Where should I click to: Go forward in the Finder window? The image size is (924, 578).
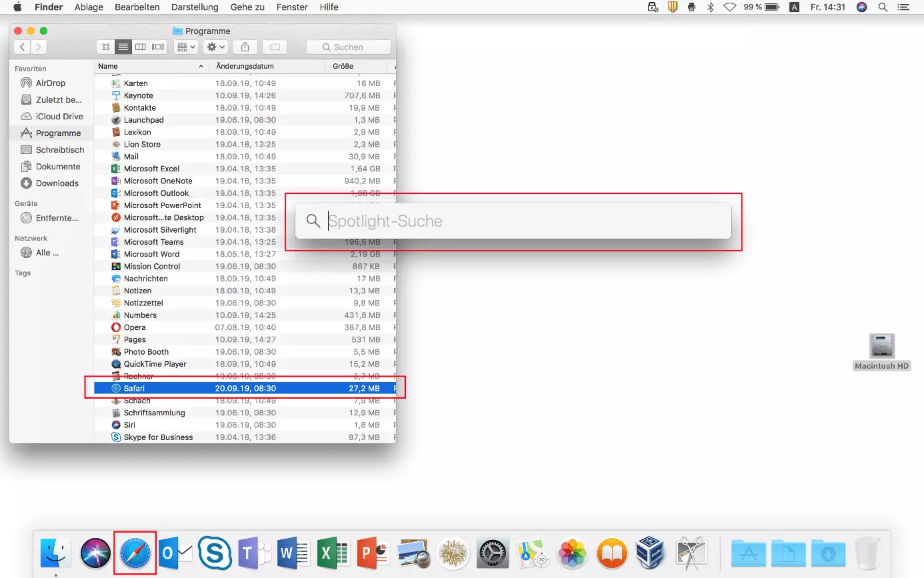[39, 47]
